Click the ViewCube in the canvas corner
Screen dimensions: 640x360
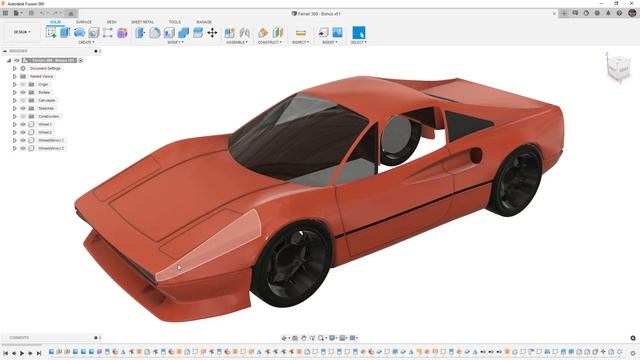tap(618, 68)
